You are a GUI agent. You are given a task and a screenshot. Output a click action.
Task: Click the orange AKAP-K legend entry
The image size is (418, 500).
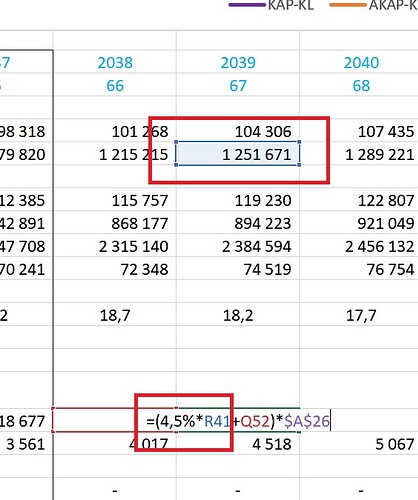coord(373,5)
